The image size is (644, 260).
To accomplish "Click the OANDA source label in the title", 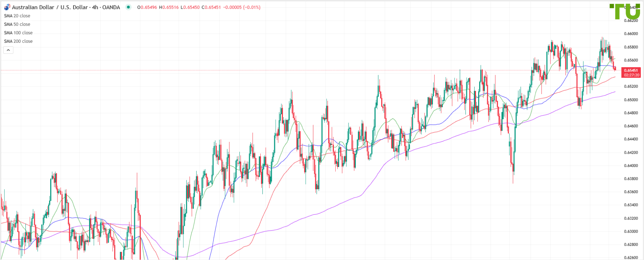I will (x=111, y=7).
